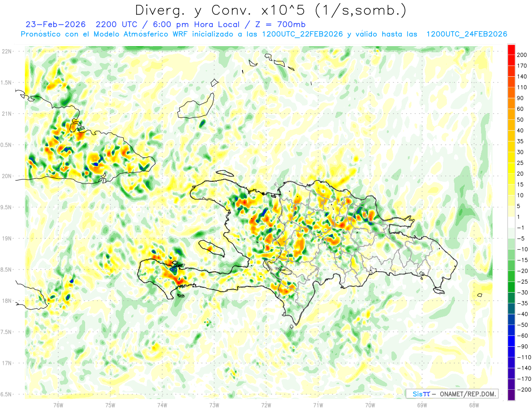Screen dimensions: 532x411
Task: Click the "60" value on the color bar
Action: [x=520, y=109]
